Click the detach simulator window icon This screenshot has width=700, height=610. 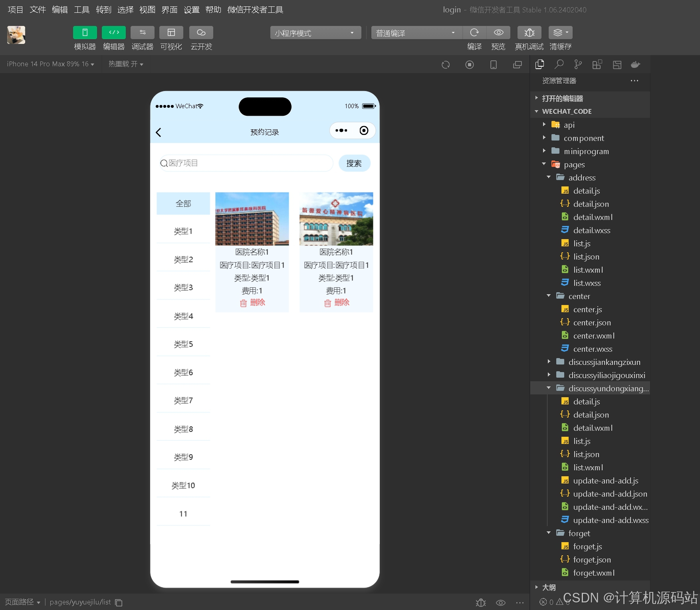tap(518, 65)
